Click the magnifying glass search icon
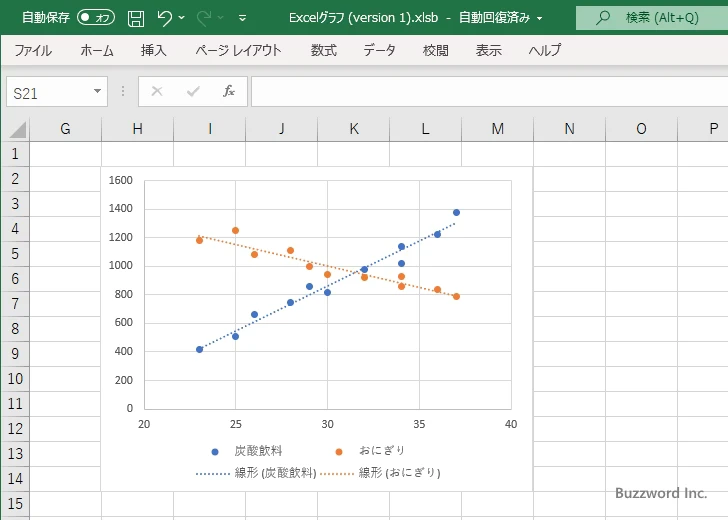 (603, 18)
